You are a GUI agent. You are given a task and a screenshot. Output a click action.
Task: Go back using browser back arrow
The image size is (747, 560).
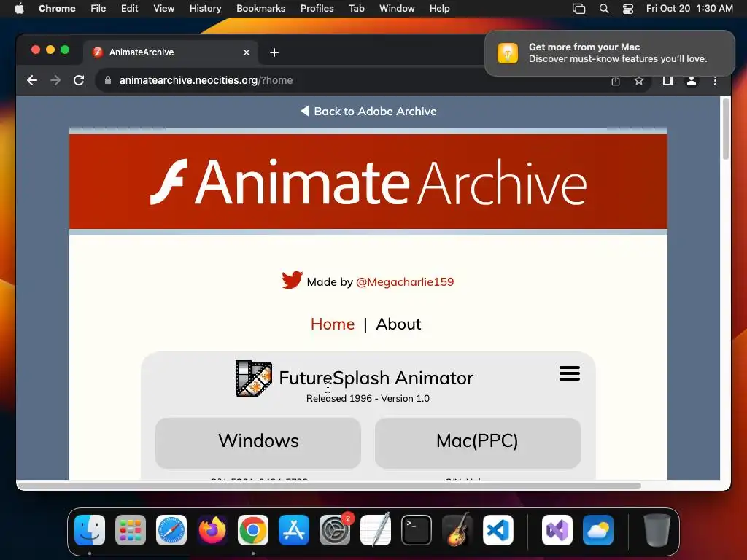coord(32,80)
